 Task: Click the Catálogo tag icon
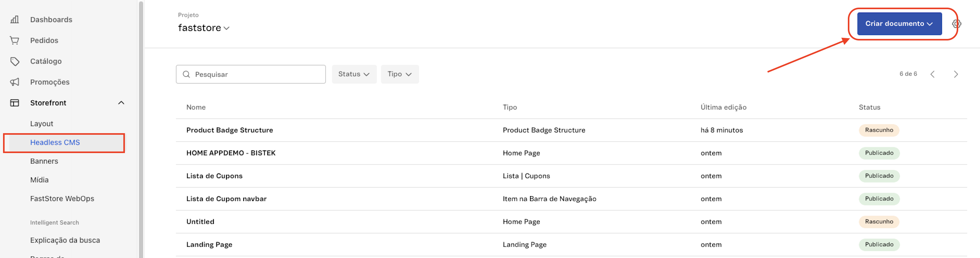tap(15, 61)
